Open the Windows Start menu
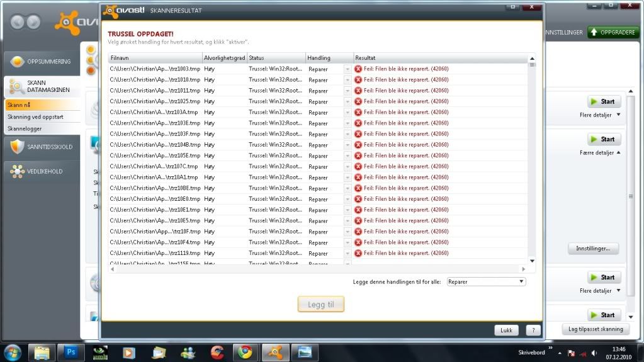Screen dimensions: 644x362 pyautogui.click(x=13, y=352)
